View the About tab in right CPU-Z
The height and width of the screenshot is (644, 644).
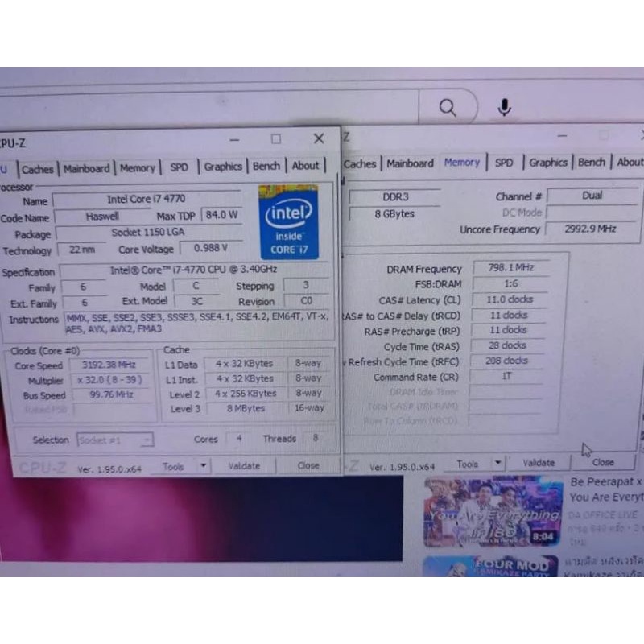click(x=630, y=161)
